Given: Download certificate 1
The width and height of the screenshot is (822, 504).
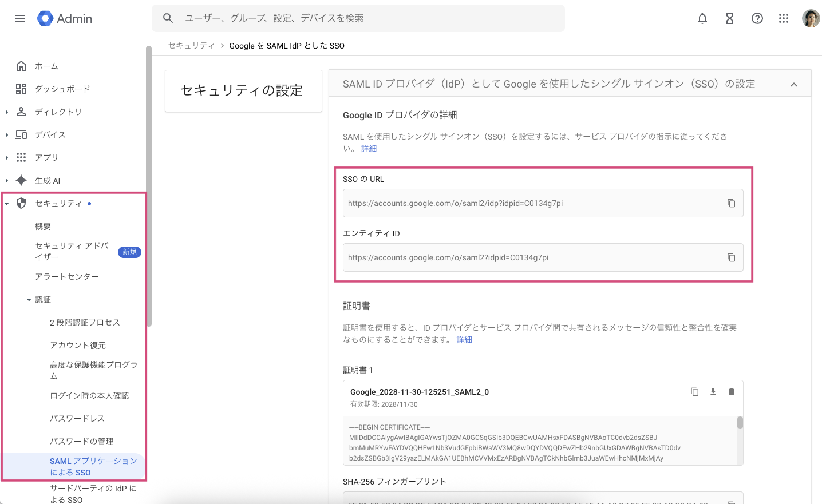Looking at the screenshot, I should pos(713,392).
